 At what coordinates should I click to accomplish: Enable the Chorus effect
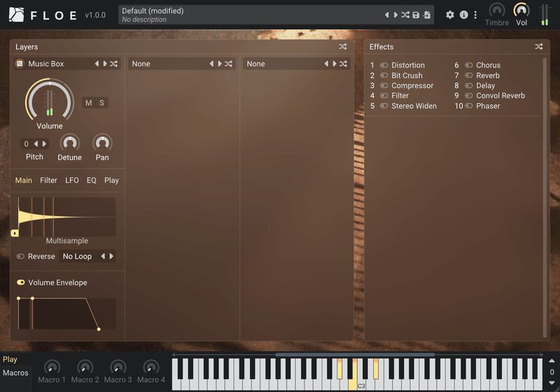tap(468, 65)
